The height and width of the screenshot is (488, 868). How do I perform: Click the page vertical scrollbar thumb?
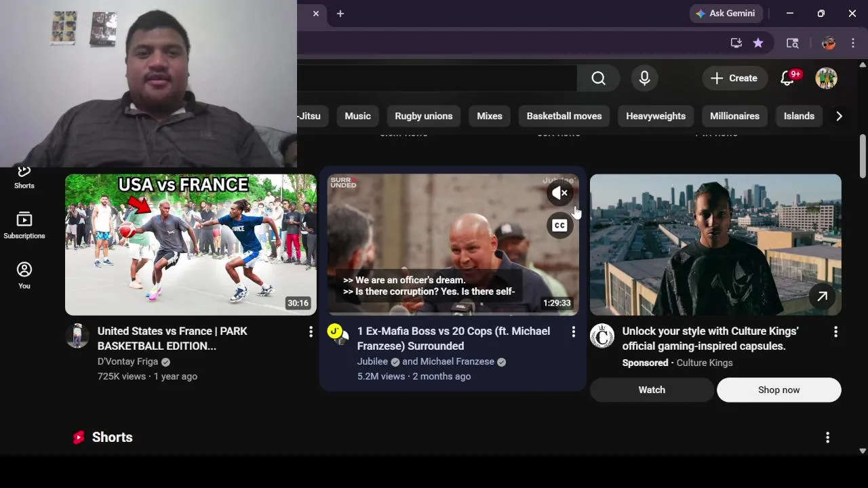[863, 156]
